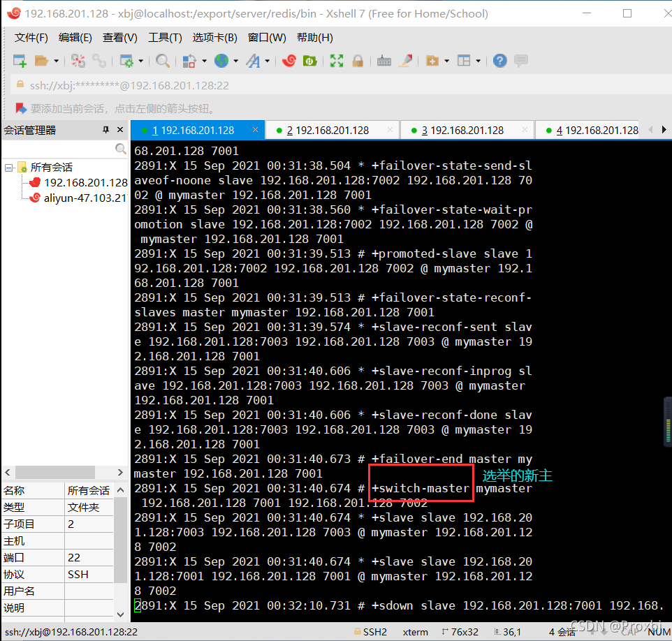Open Help with the blue question mark icon
Viewport: 672px width, 641px height.
(x=499, y=61)
